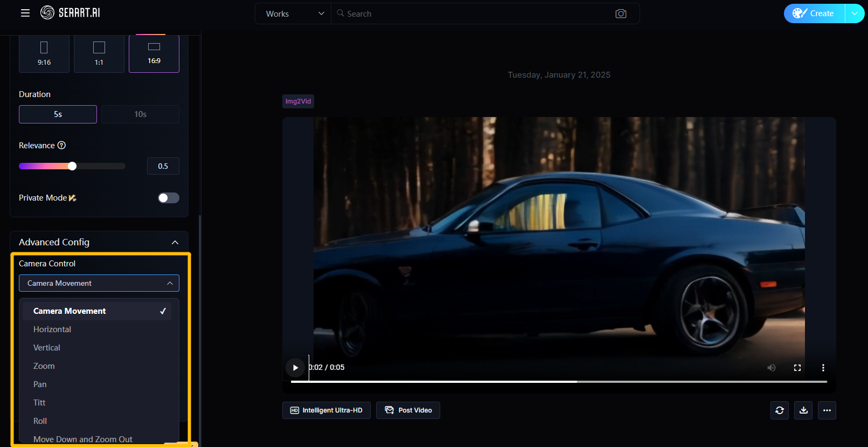Click the camera image search icon
The height and width of the screenshot is (447, 868).
621,13
